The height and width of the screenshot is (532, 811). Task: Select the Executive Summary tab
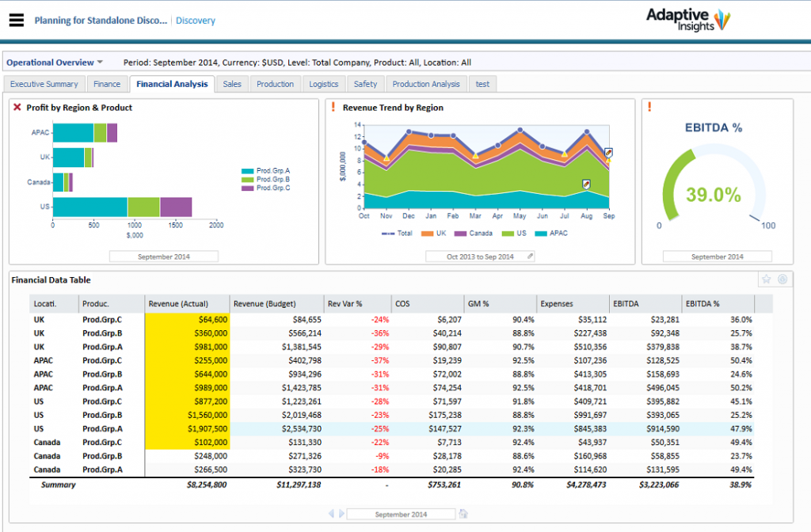(x=44, y=83)
